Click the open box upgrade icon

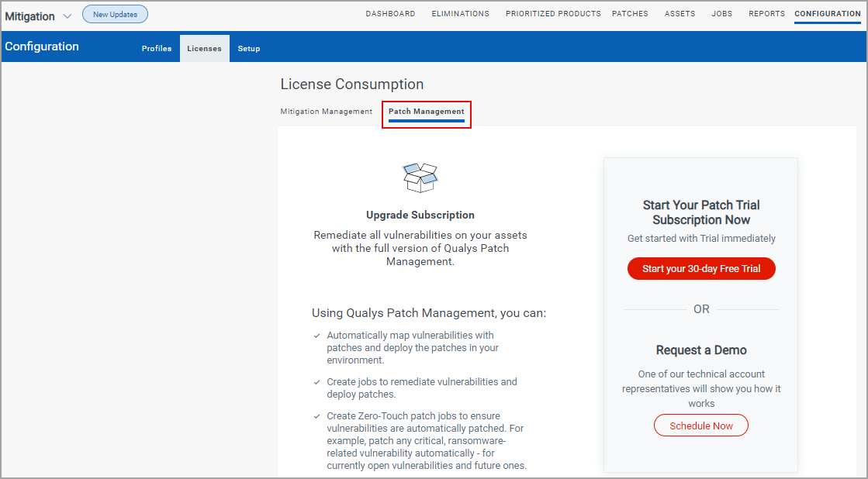(420, 177)
